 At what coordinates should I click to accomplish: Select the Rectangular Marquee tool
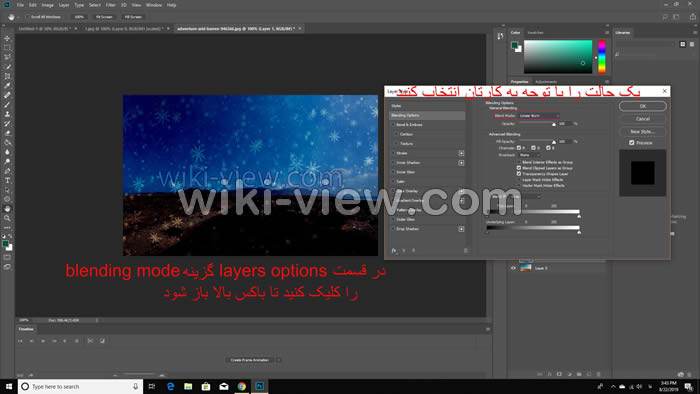(7, 48)
